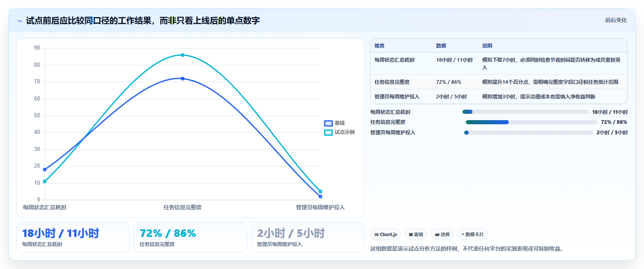Click x-axis label 每周状态汇总耗时 on chart
The width and height of the screenshot is (644, 269).
click(44, 207)
